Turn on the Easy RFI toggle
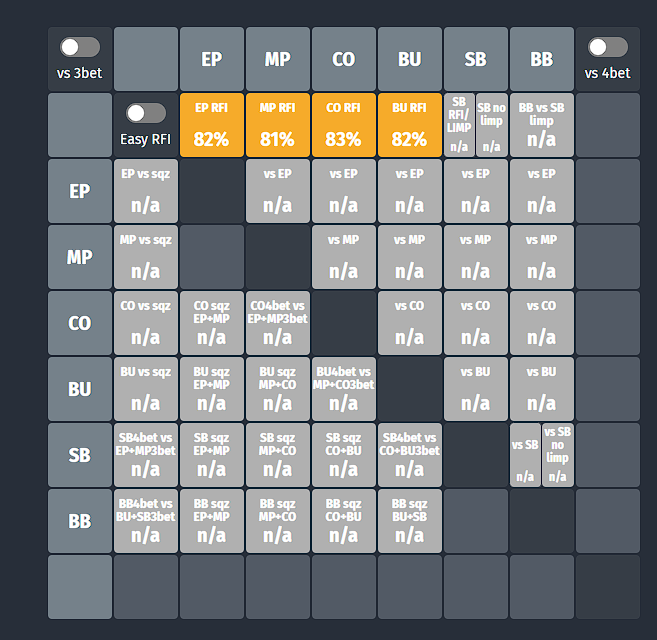 tap(146, 113)
